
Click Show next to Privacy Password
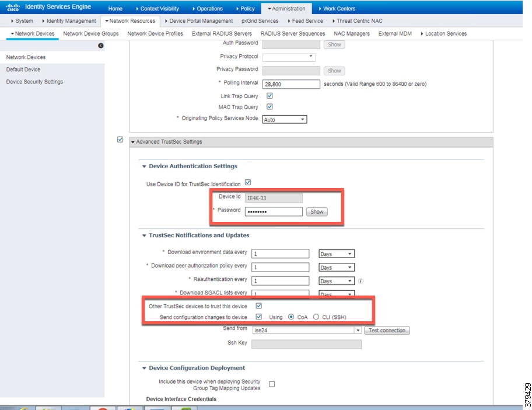coord(334,71)
